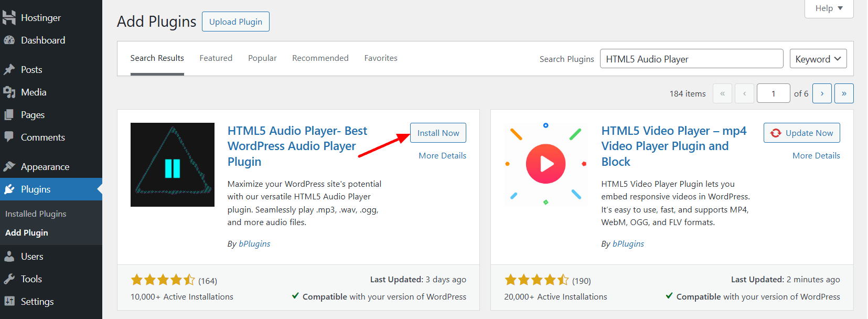Open bPlugins author link under Audio Player
Viewport: 868px width, 319px height.
click(x=254, y=244)
